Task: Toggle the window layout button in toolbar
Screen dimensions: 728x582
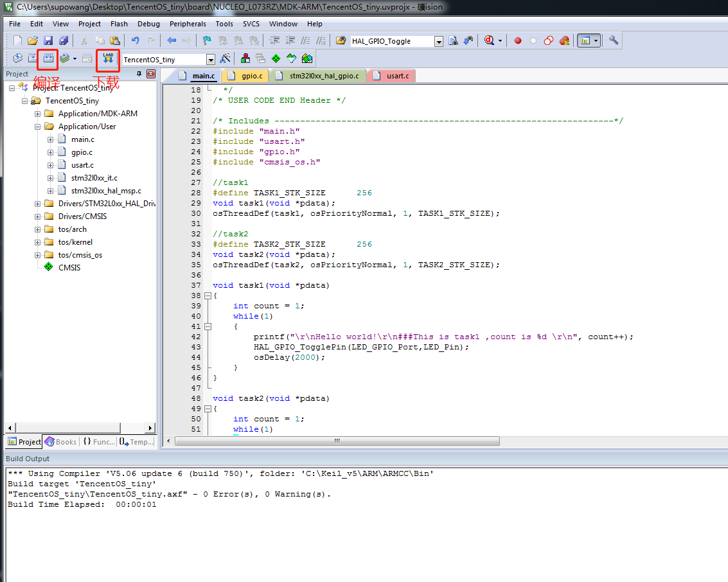Action: (585, 40)
